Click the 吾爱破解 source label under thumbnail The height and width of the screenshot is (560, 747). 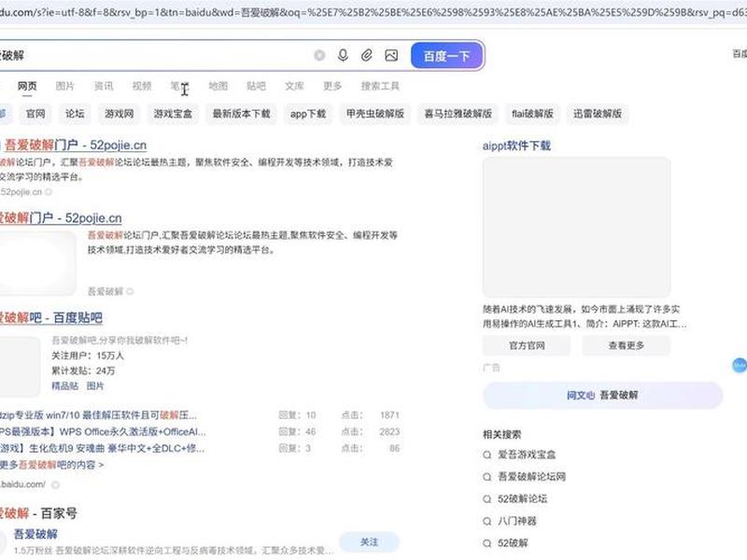point(106,291)
